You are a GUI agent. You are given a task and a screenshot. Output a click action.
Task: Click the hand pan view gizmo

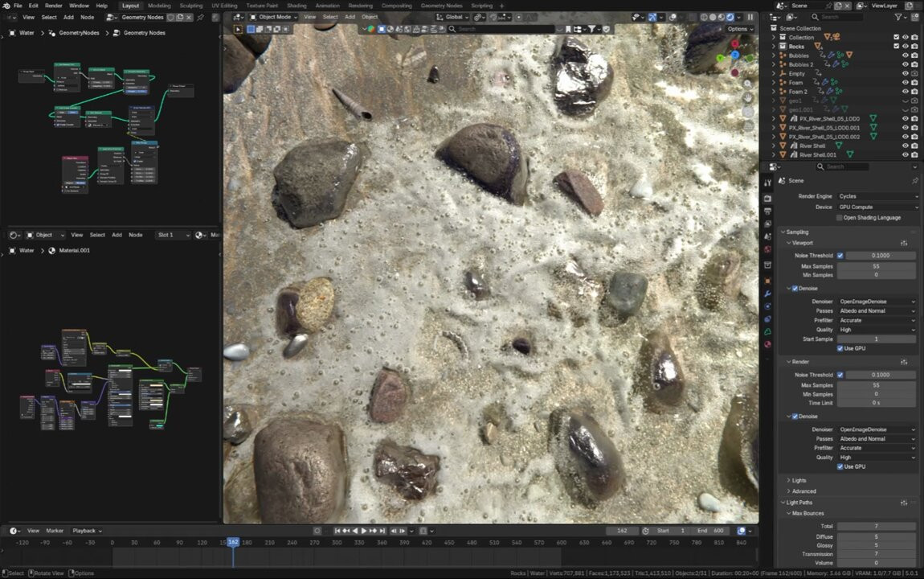click(x=748, y=97)
